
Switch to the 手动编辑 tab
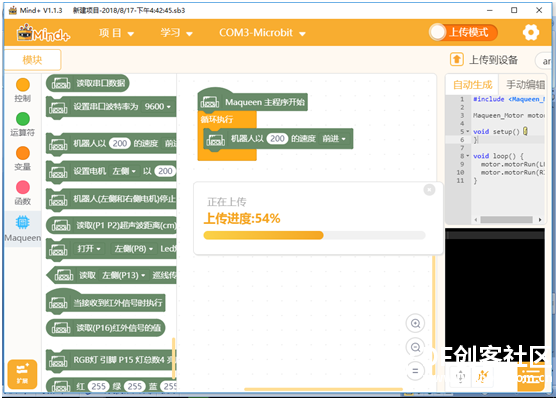(x=525, y=85)
